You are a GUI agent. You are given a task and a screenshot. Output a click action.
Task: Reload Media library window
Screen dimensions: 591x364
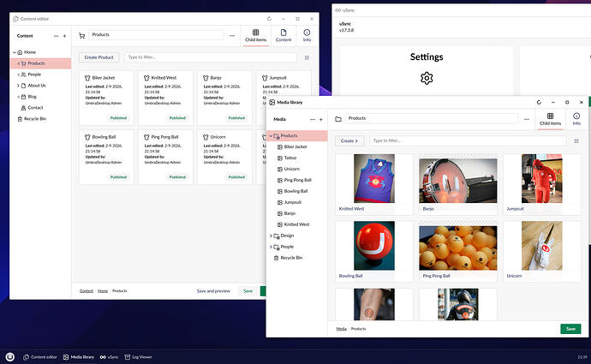click(x=539, y=102)
